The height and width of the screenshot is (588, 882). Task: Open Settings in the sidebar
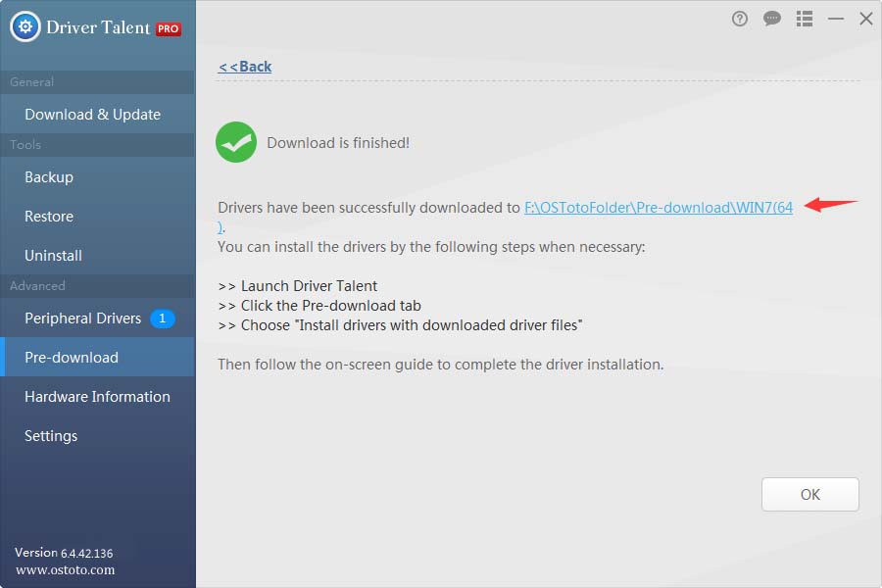coord(97,436)
